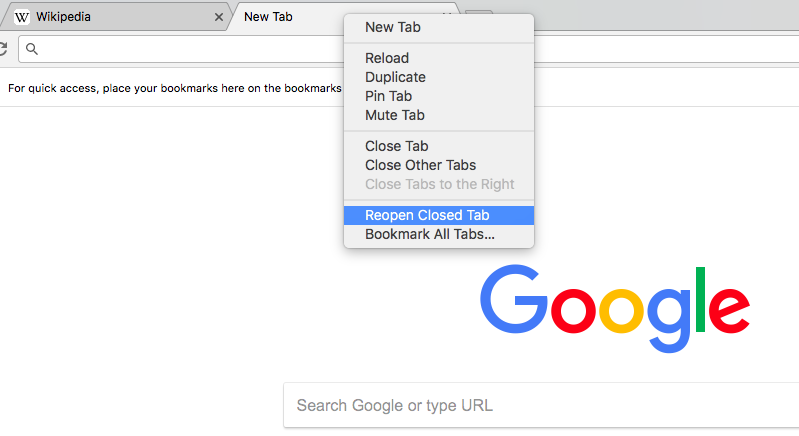Image resolution: width=799 pixels, height=436 pixels.
Task: Click the Google logo
Action: click(614, 299)
